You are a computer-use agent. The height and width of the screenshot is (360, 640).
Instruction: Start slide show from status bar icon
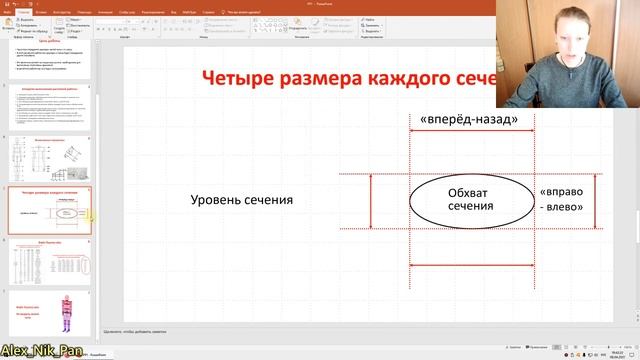point(584,347)
